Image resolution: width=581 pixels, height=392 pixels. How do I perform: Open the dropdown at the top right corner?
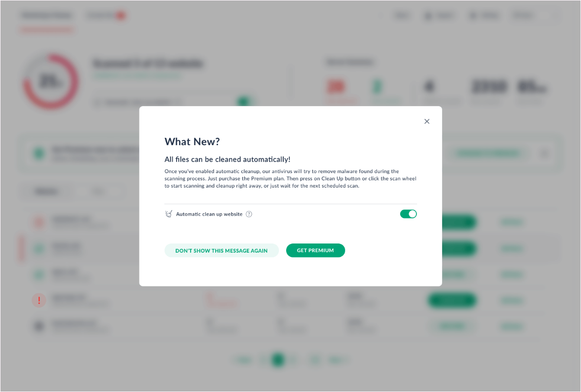click(x=536, y=15)
